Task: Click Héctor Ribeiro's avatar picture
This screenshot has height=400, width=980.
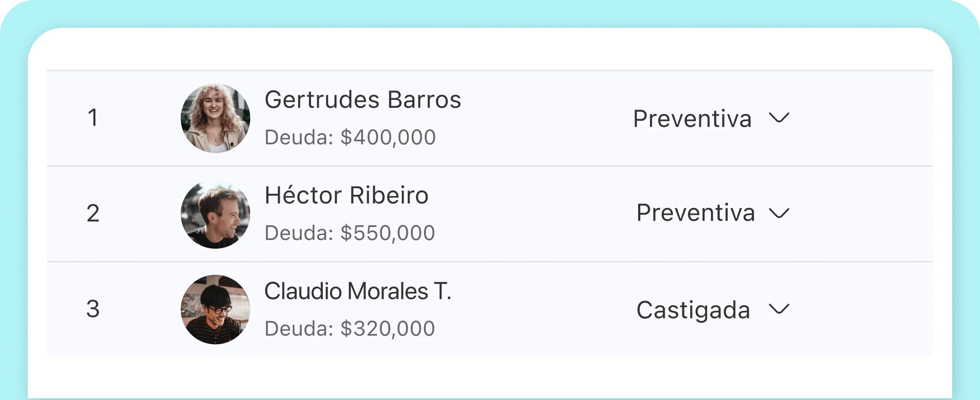Action: pyautogui.click(x=215, y=214)
